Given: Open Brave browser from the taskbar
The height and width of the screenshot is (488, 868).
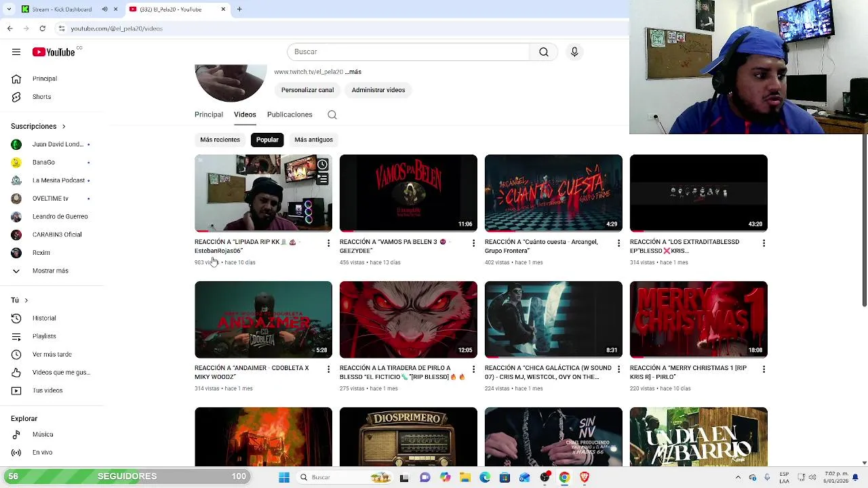Looking at the screenshot, I should point(584,477).
